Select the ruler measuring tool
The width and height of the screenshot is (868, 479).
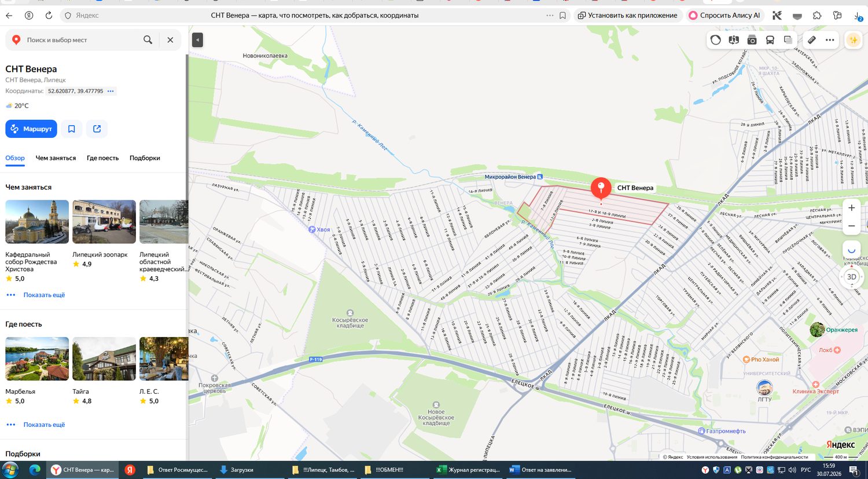click(812, 40)
